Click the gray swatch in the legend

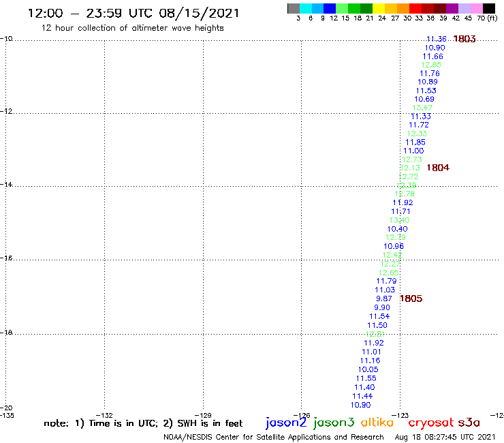click(294, 8)
